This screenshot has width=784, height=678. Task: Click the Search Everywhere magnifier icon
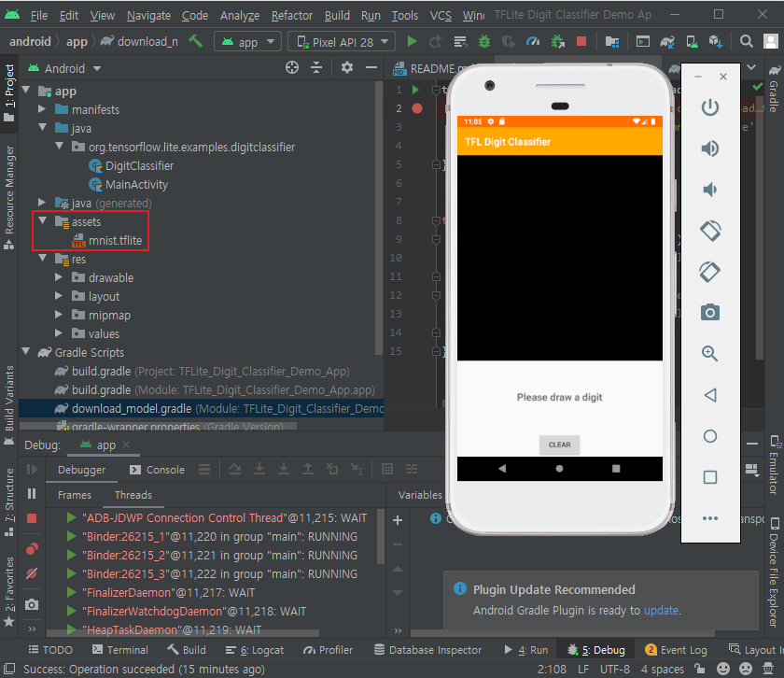pyautogui.click(x=746, y=41)
